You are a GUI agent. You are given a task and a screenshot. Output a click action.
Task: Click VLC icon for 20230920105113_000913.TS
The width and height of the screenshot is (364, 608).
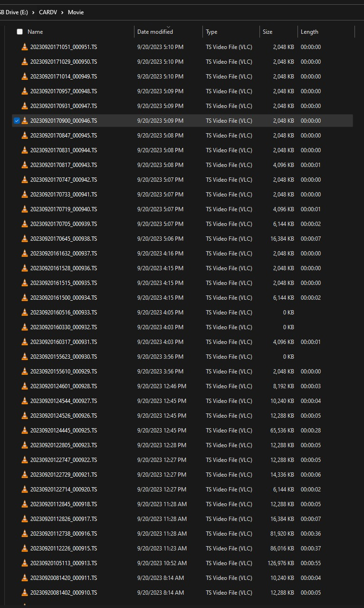25,563
